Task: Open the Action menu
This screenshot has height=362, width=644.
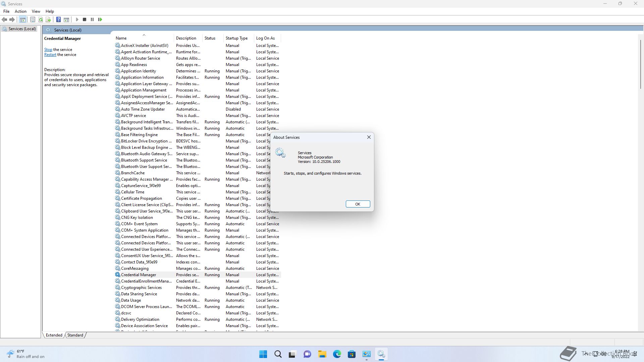Action: (x=20, y=11)
